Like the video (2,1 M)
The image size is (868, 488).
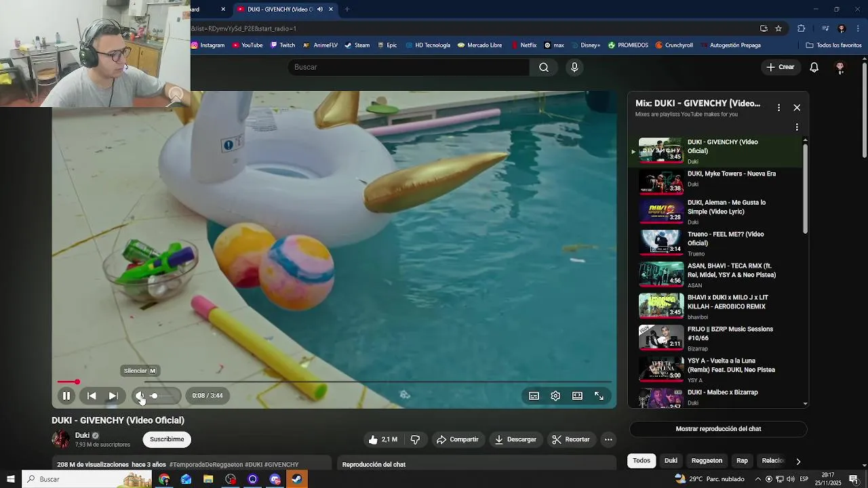click(x=383, y=440)
